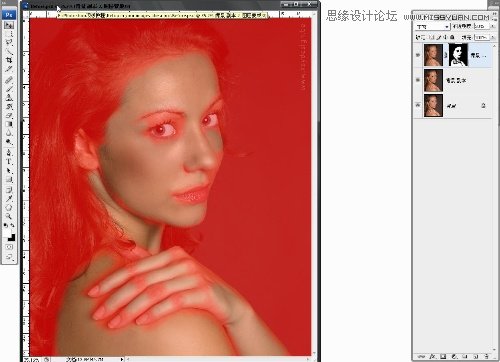Select the Move tool
This screenshot has height=362, width=500.
point(9,25)
